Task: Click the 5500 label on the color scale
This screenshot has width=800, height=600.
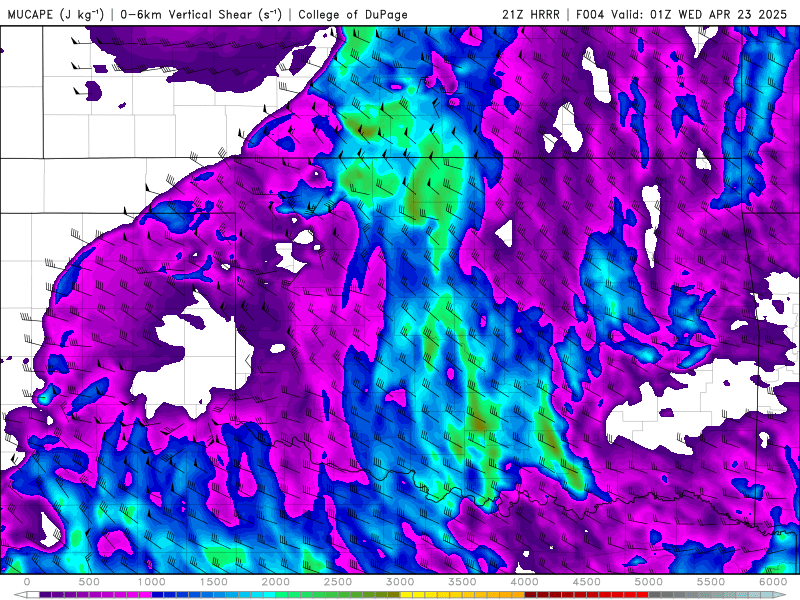Action: pyautogui.click(x=711, y=582)
